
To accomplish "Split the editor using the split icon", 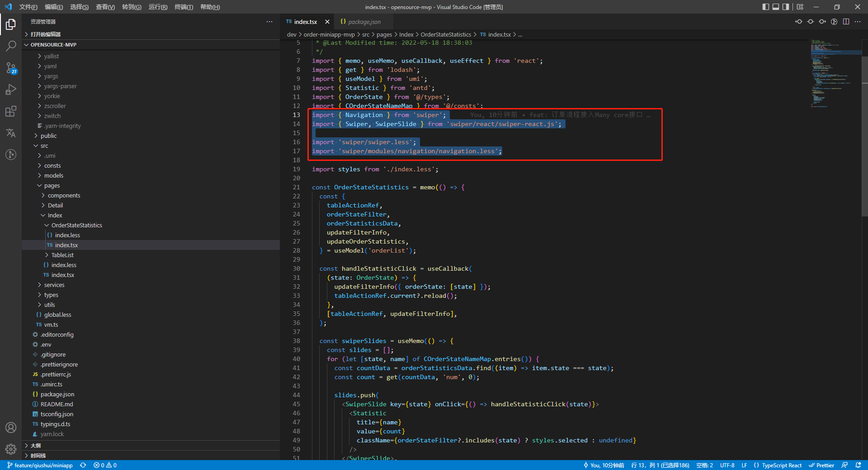I will click(x=846, y=21).
